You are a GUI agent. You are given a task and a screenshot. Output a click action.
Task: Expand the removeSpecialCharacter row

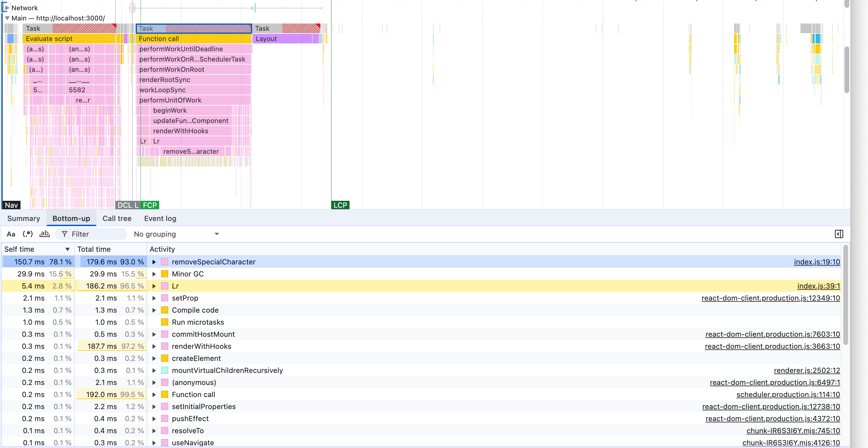pyautogui.click(x=154, y=262)
